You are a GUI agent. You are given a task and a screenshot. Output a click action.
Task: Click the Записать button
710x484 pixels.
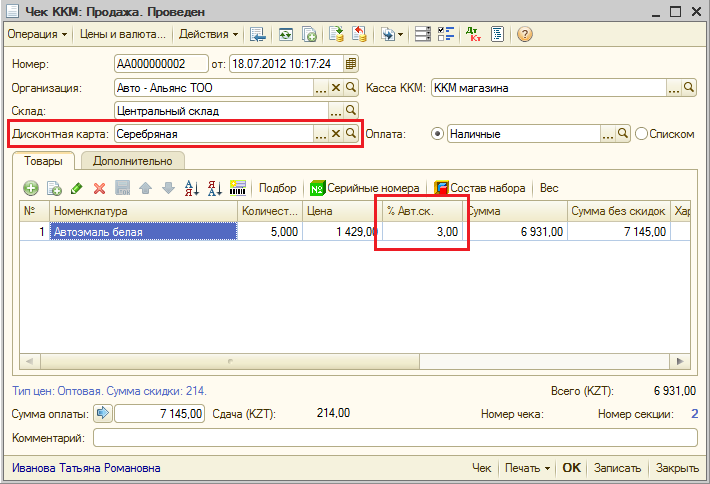617,468
